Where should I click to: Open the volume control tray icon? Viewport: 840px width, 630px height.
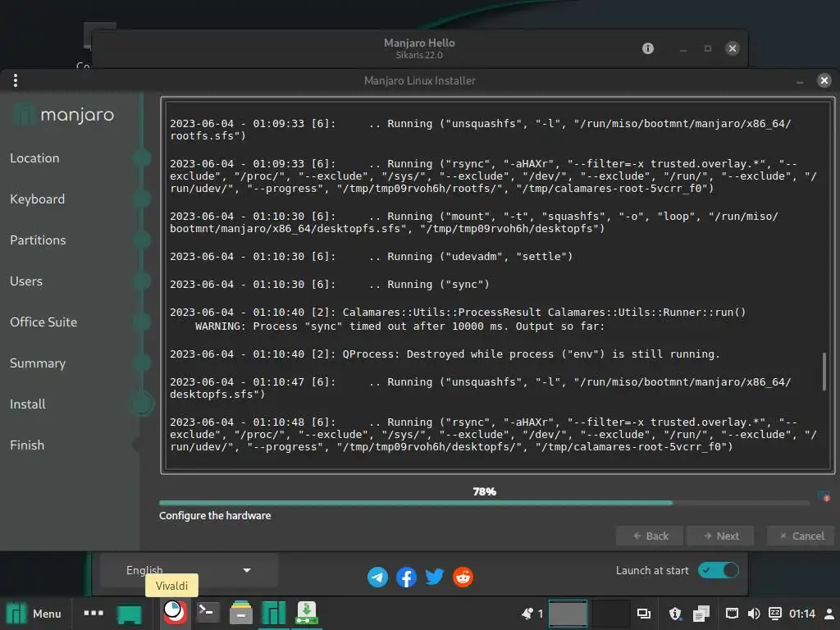tap(753, 614)
